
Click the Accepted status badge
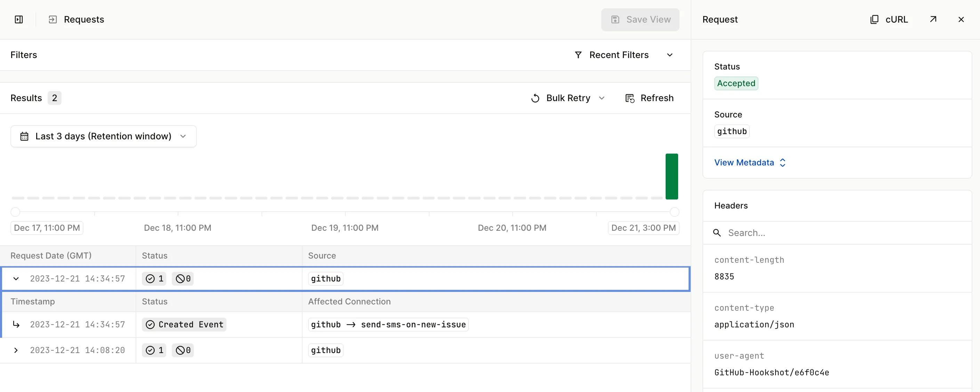[x=736, y=83]
